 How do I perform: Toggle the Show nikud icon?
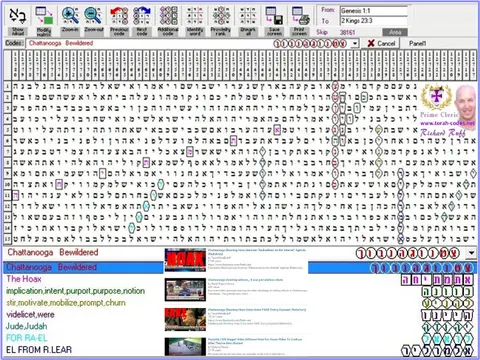click(18, 20)
